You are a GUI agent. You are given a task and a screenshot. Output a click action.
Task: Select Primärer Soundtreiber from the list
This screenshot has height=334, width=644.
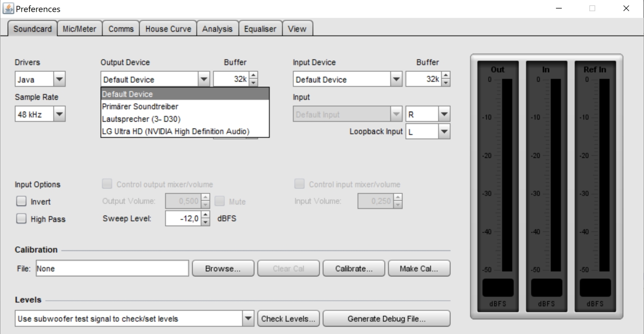(x=140, y=107)
